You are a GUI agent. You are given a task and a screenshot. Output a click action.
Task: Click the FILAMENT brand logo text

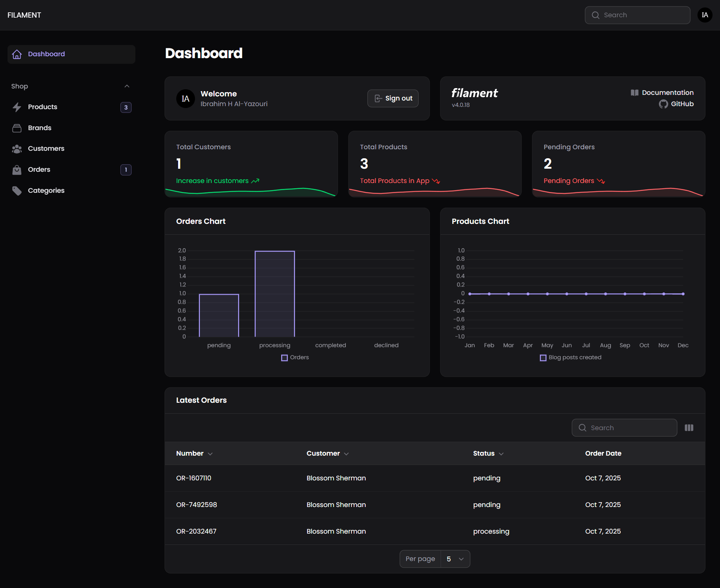click(x=24, y=15)
